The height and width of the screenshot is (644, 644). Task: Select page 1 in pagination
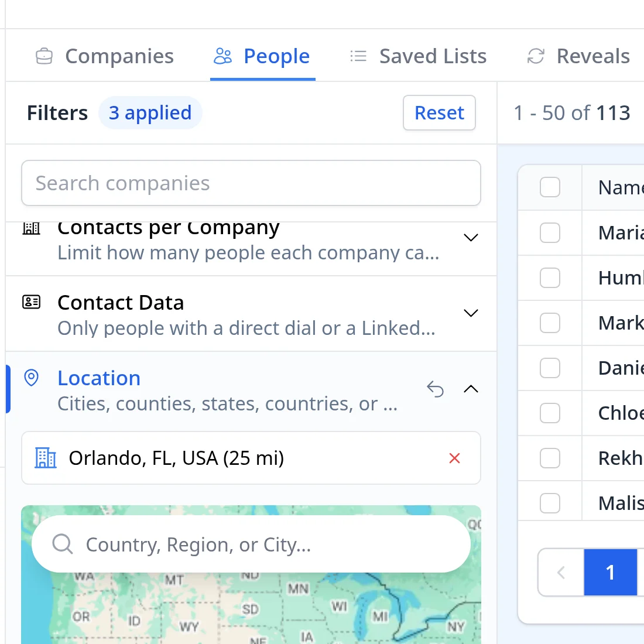pos(610,572)
